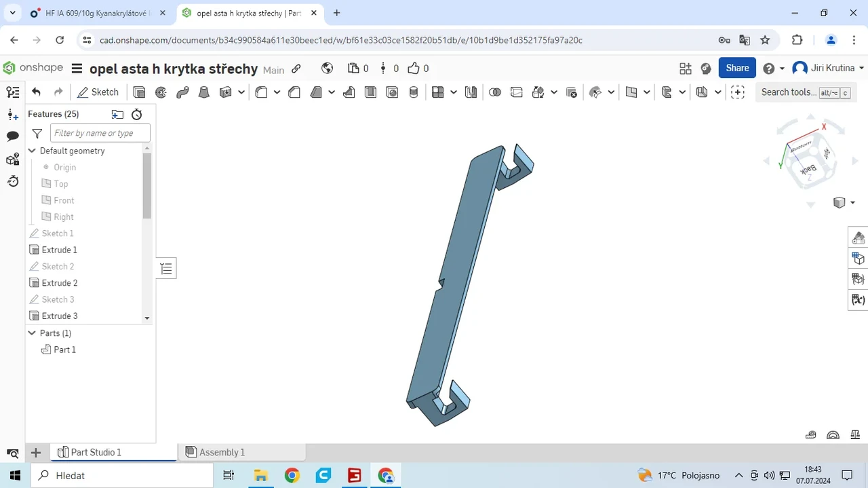This screenshot has height=488, width=868.
Task: Choose the Sweep tool
Action: [x=182, y=92]
